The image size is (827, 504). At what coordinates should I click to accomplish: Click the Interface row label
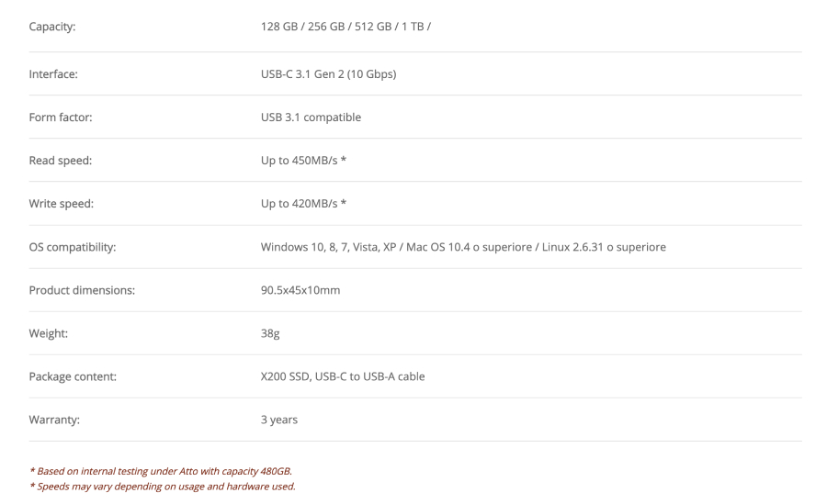[x=52, y=74]
